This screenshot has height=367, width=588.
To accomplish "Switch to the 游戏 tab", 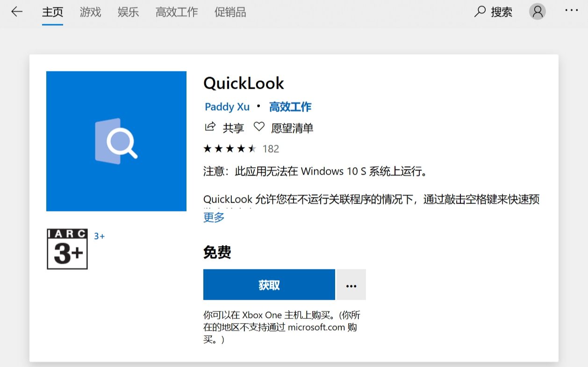I will click(x=89, y=12).
